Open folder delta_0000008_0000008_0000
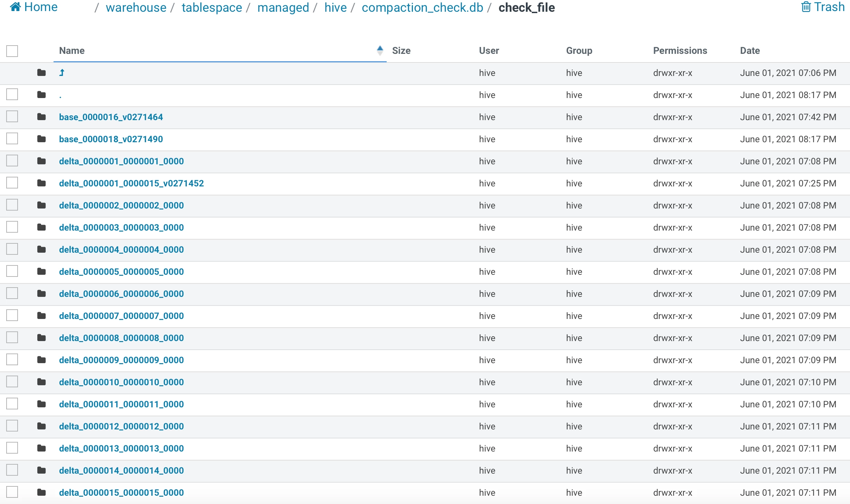 coord(121,338)
